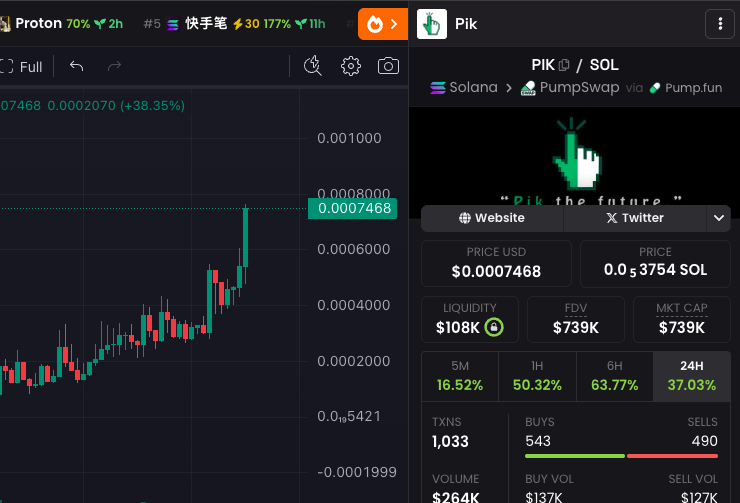
Task: Open the Pump.fun link
Action: 686,88
